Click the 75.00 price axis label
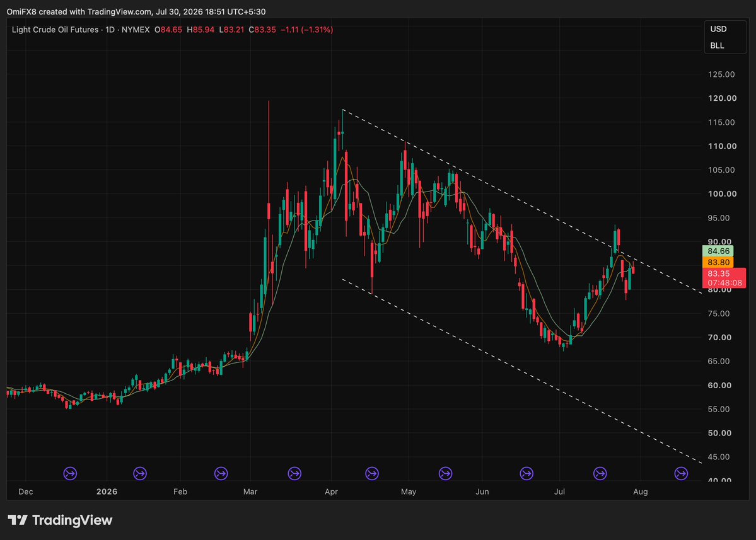The height and width of the screenshot is (540, 756). point(719,314)
